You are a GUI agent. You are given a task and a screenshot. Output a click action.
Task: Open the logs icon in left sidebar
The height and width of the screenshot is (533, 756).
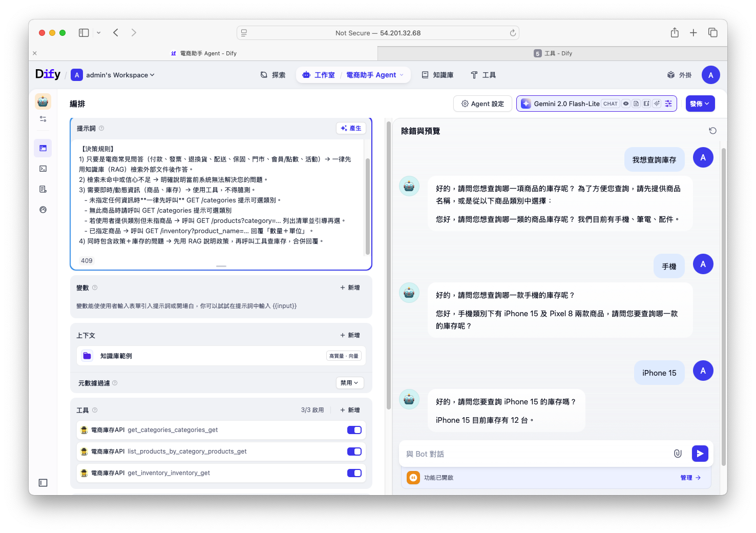[43, 189]
